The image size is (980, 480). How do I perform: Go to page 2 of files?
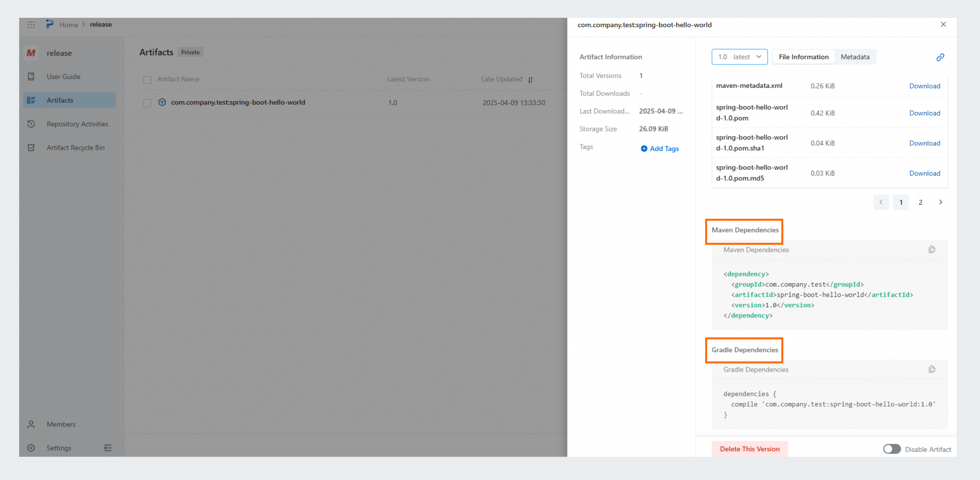tap(920, 202)
